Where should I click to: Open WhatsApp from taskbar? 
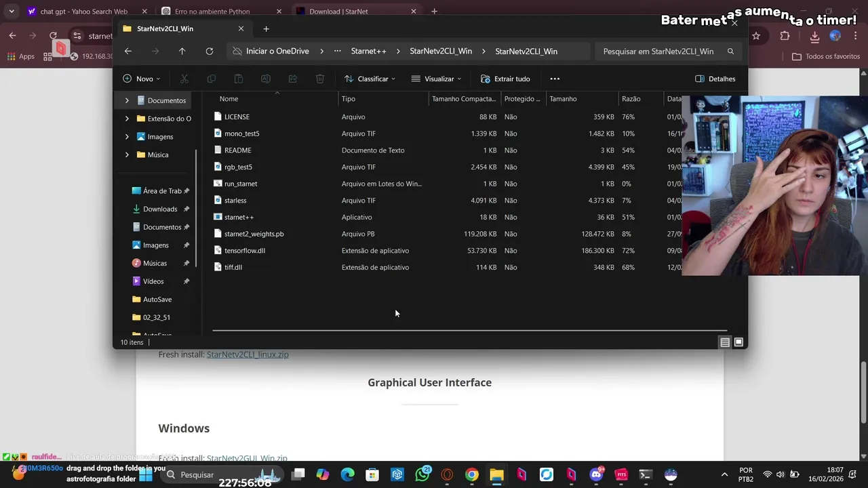click(x=422, y=474)
